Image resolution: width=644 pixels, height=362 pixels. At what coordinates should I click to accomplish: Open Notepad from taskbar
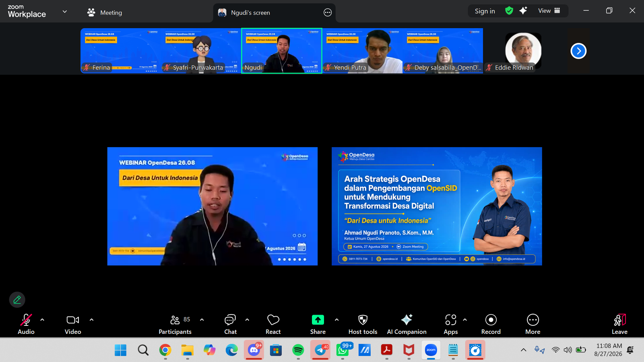click(x=453, y=350)
